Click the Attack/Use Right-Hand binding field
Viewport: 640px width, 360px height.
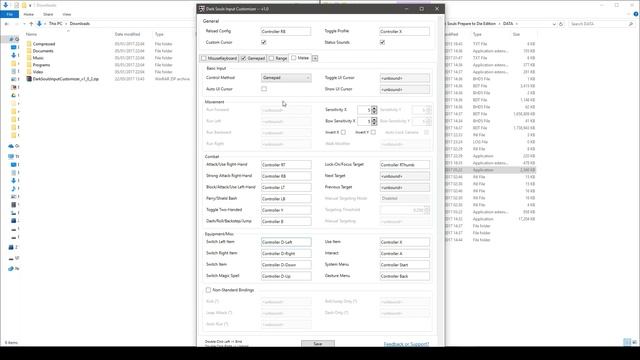(286, 165)
